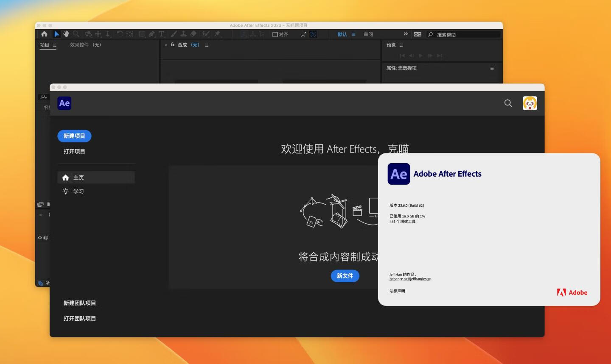Image resolution: width=611 pixels, height=364 pixels.
Task: Click the '445 个增效工具' text
Action: 402,222
